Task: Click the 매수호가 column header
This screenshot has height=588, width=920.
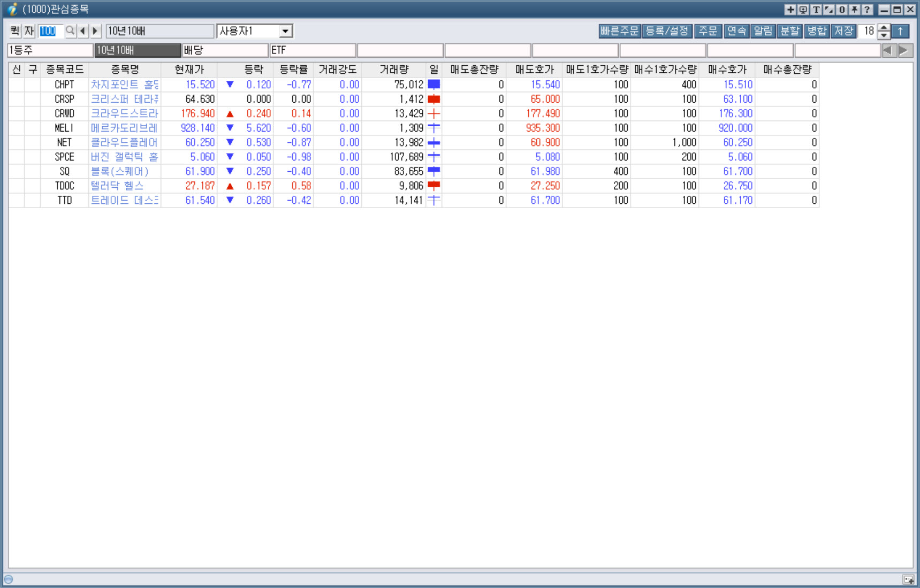Action: click(727, 70)
